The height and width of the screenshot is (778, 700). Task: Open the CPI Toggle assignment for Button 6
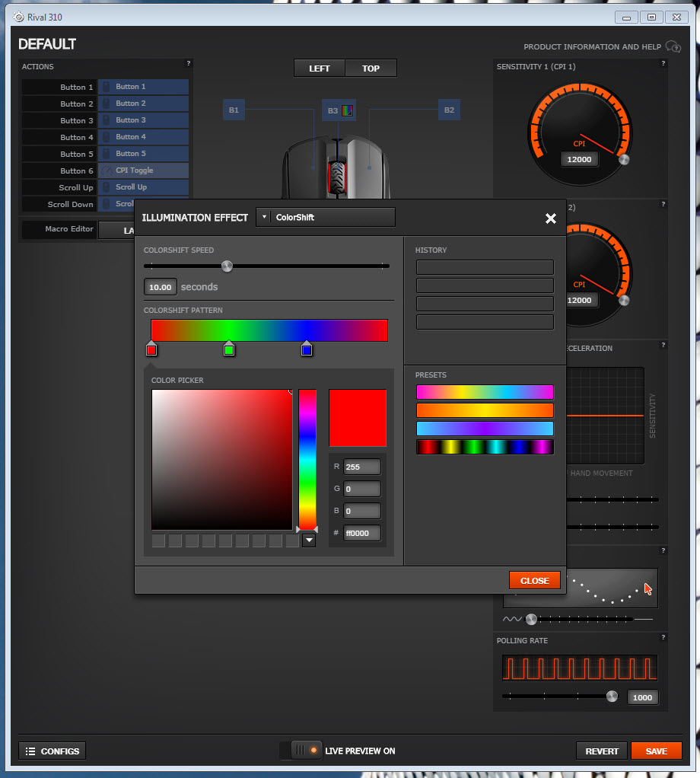tap(143, 171)
